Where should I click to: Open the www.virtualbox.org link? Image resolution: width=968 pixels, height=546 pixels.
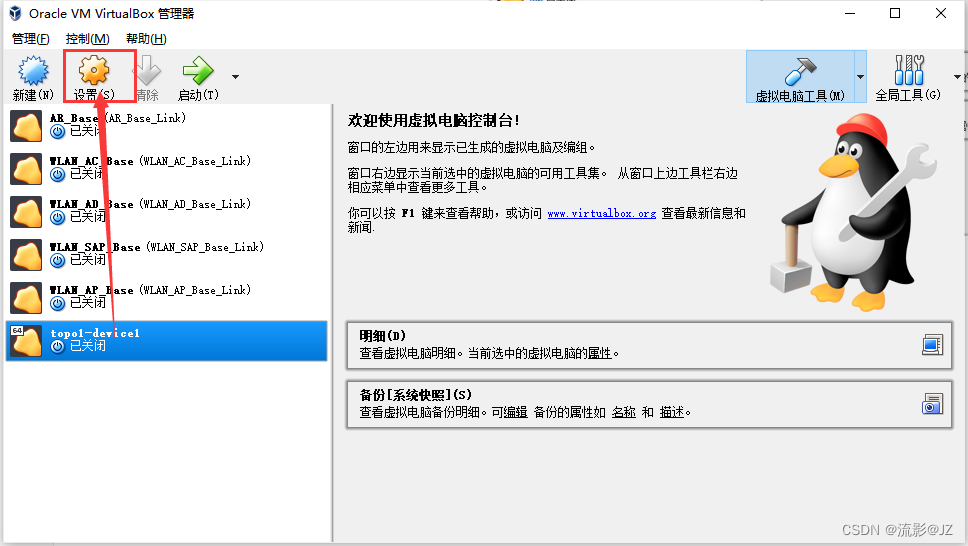[602, 214]
